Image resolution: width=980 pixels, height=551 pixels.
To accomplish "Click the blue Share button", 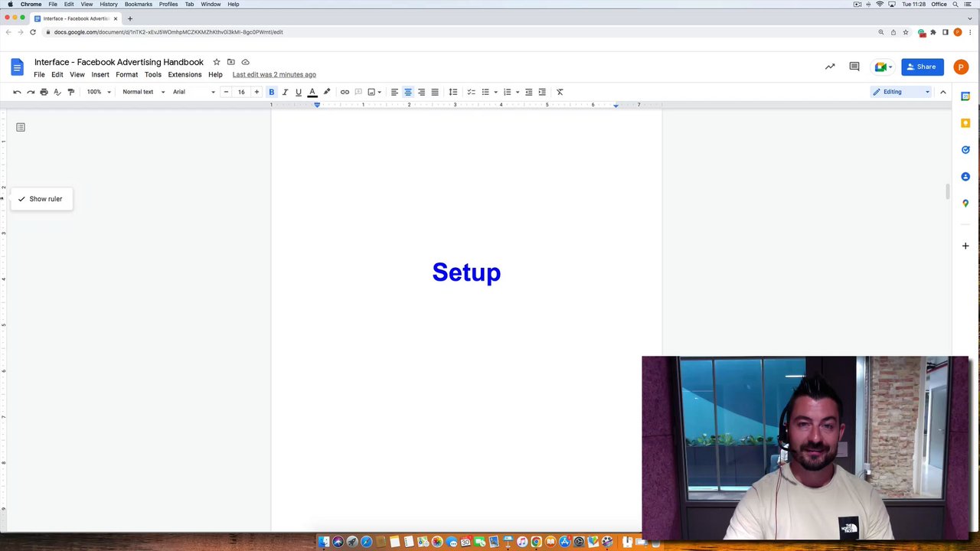I will 922,67.
